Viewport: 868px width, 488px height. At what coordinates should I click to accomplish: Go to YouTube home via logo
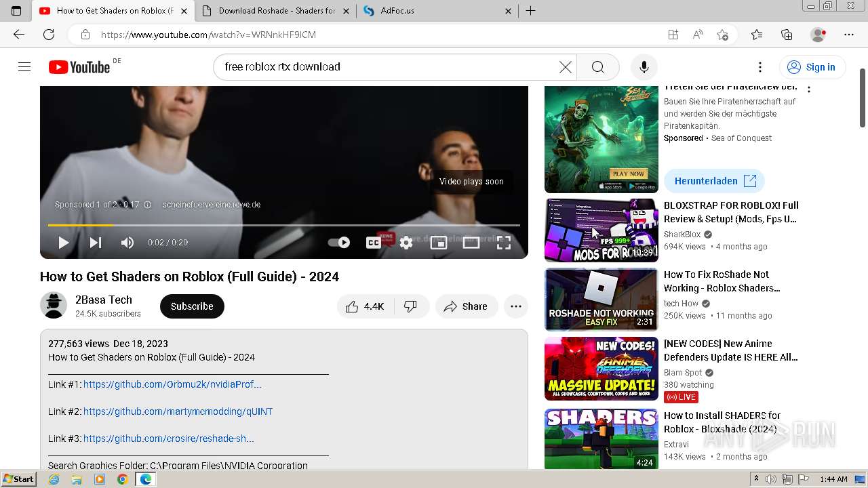79,66
